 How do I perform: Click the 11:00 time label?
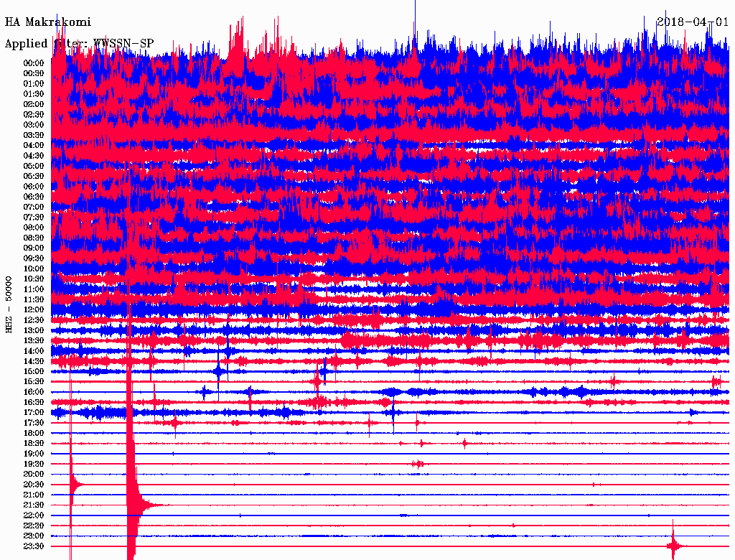[34, 289]
